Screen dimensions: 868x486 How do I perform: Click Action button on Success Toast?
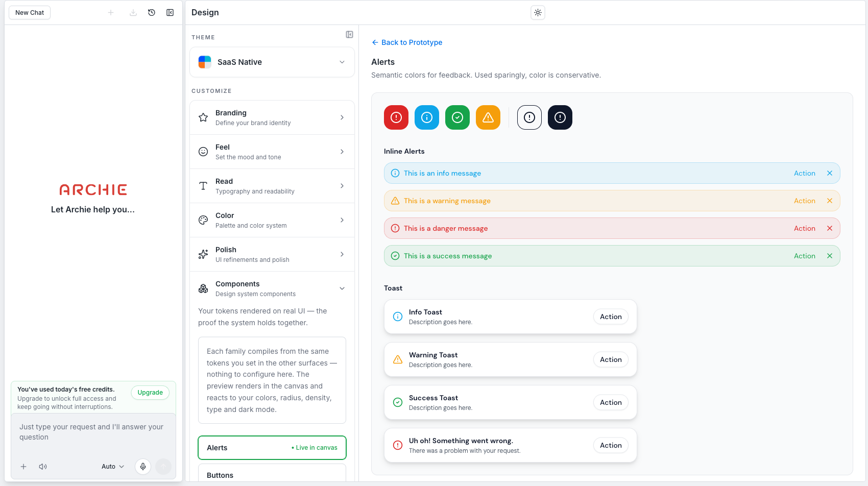pyautogui.click(x=611, y=402)
